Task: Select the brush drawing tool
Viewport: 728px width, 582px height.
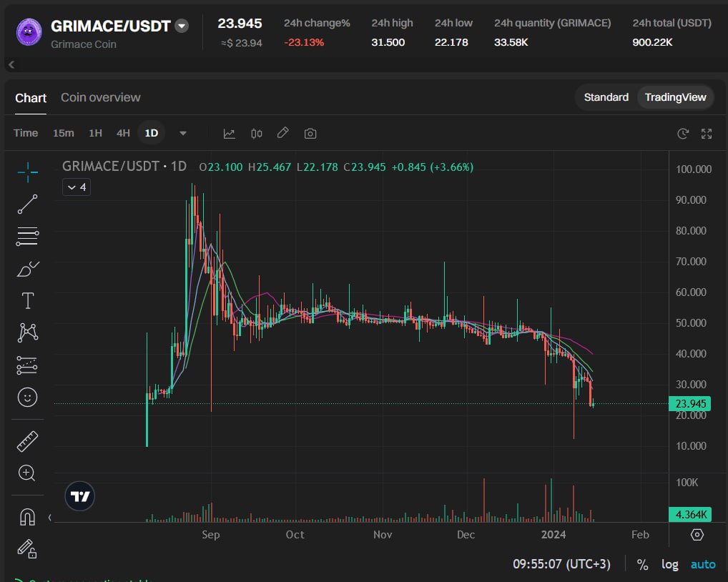Action: (27, 269)
